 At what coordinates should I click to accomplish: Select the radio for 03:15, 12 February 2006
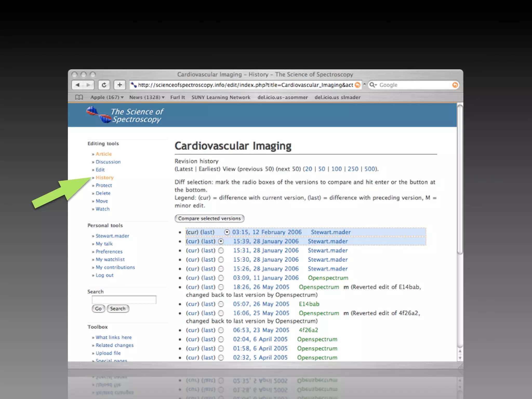point(227,232)
